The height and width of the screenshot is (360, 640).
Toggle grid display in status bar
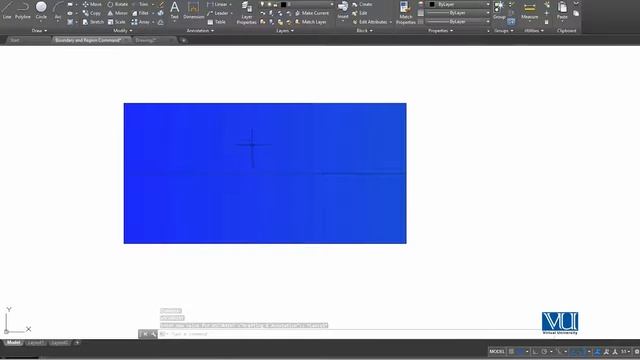pos(511,351)
